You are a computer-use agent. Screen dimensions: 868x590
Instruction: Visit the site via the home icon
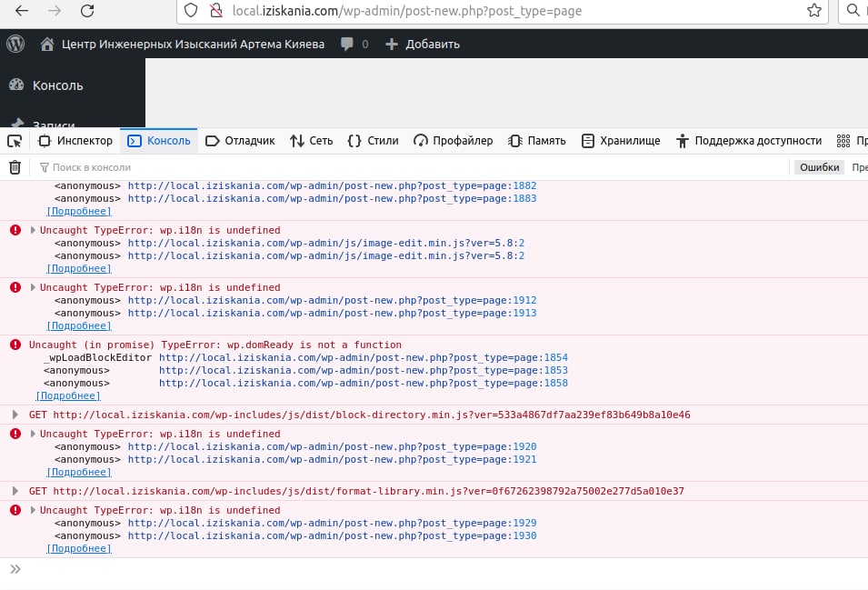coord(47,44)
